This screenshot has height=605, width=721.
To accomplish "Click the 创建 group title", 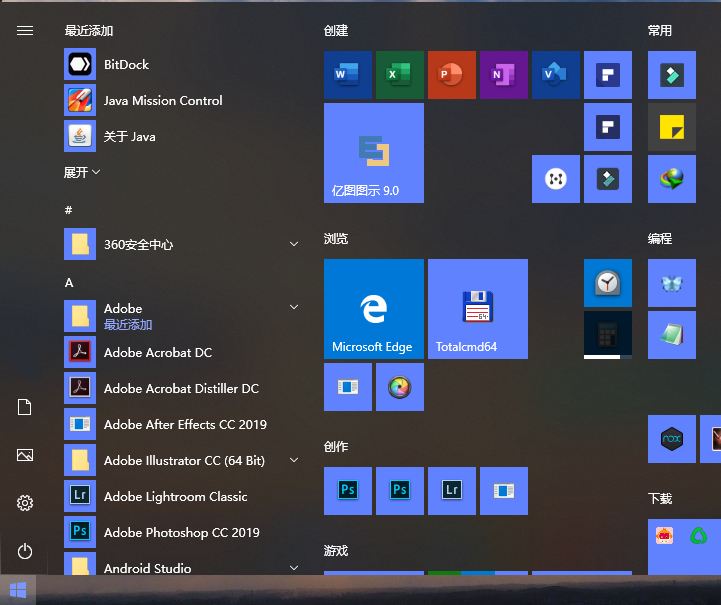I will click(336, 30).
